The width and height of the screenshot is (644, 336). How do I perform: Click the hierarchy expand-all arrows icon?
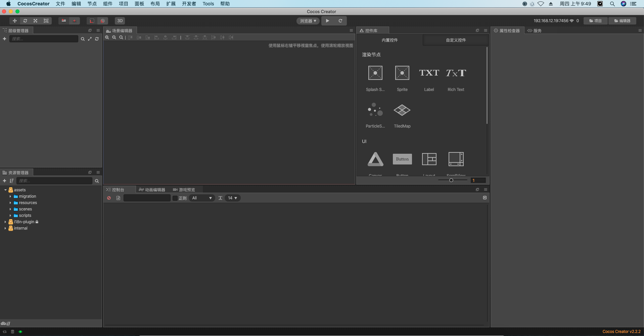[x=90, y=39]
